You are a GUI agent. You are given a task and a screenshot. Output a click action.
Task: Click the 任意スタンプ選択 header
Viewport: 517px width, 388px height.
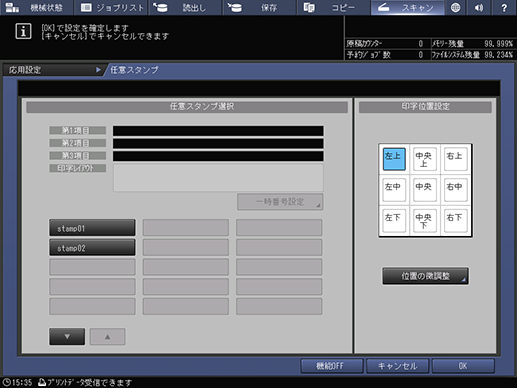[x=187, y=107]
